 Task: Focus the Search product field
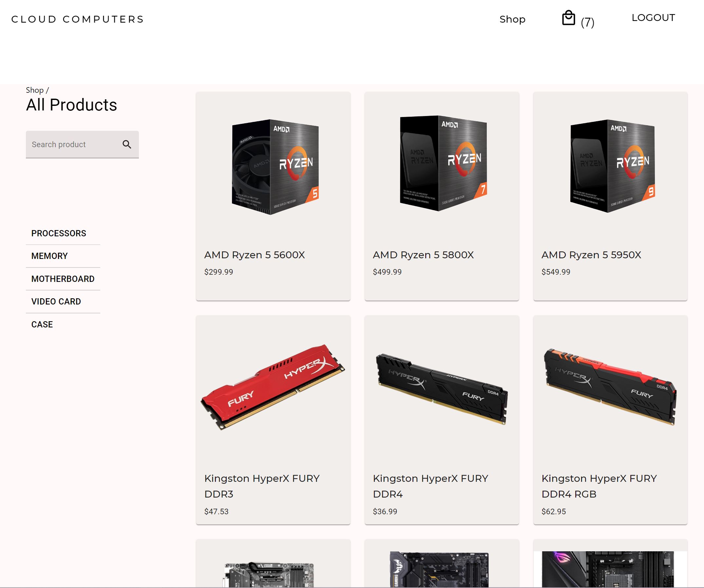tap(82, 144)
